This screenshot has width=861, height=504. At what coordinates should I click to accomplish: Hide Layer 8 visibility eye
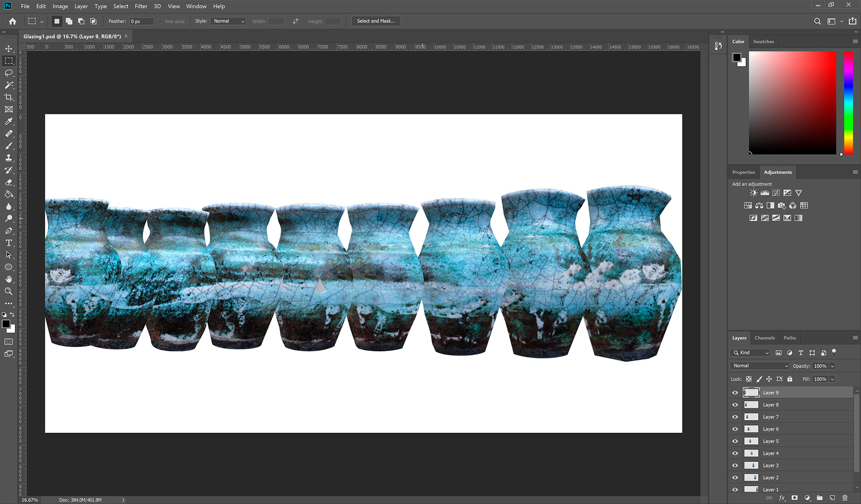pyautogui.click(x=735, y=404)
